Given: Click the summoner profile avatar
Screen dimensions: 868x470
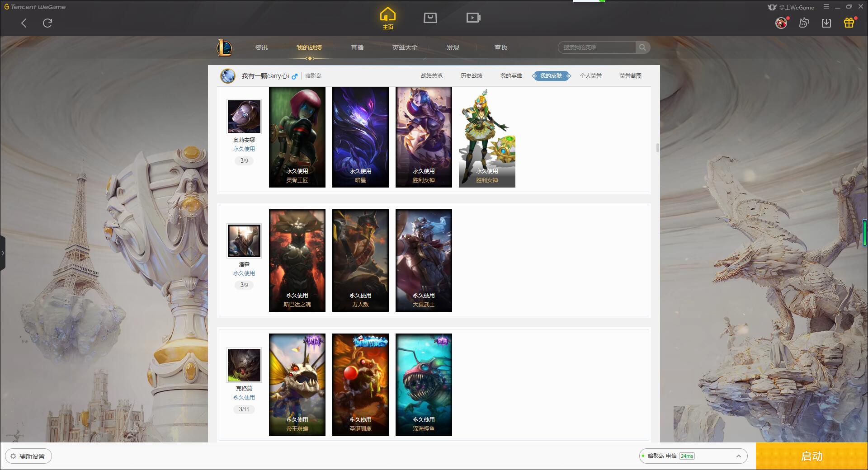Looking at the screenshot, I should click(228, 76).
